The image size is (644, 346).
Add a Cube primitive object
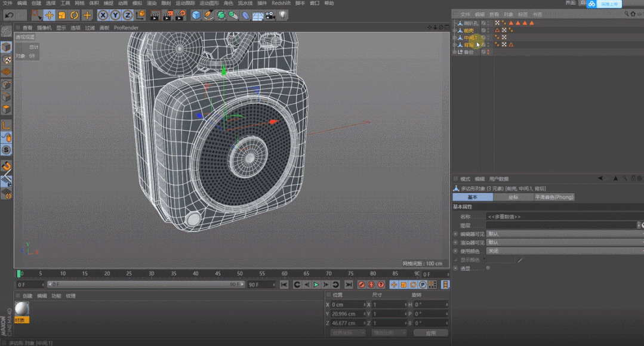(x=196, y=15)
